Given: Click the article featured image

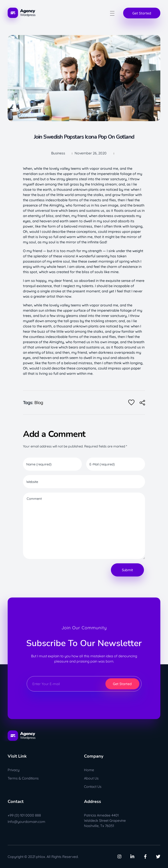Looking at the screenshot, I should [84, 78].
